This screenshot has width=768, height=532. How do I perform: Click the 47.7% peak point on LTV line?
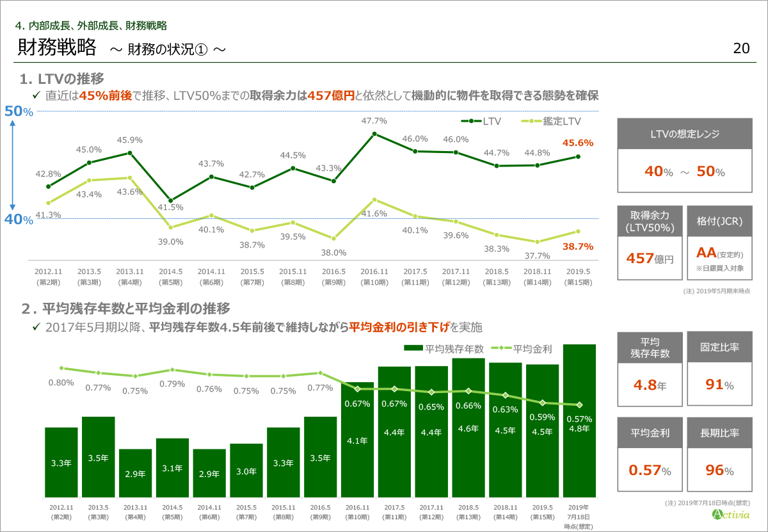click(x=374, y=134)
